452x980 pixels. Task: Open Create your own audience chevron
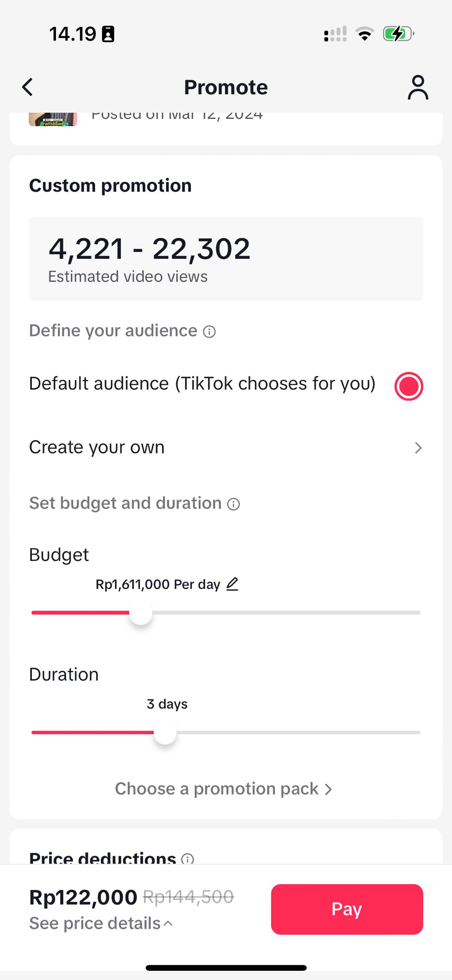click(418, 448)
